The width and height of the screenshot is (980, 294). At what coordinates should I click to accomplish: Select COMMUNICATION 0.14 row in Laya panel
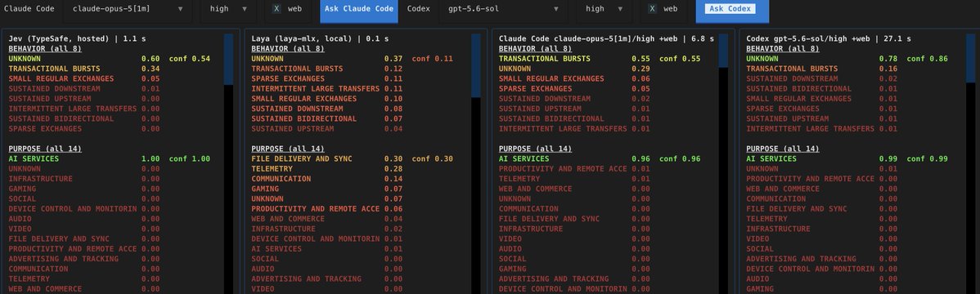coord(327,179)
